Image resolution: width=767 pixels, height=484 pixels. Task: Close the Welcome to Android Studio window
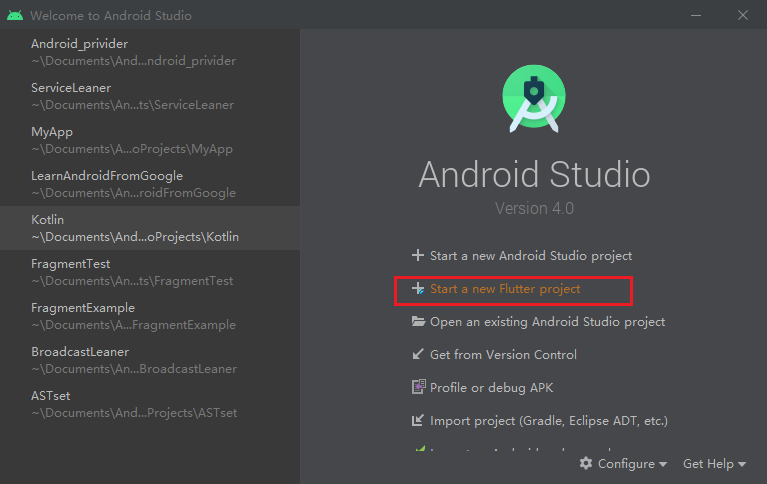743,15
